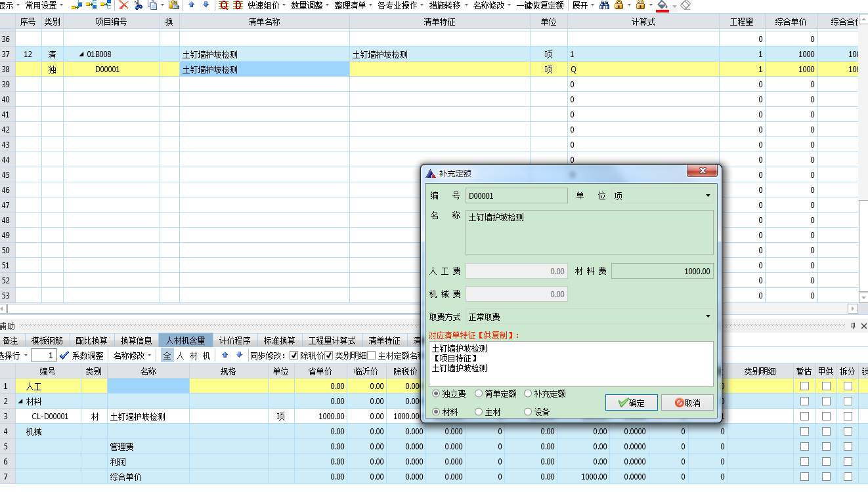Click the 系数调整 checkmark button
The width and height of the screenshot is (868, 492).
click(x=81, y=356)
